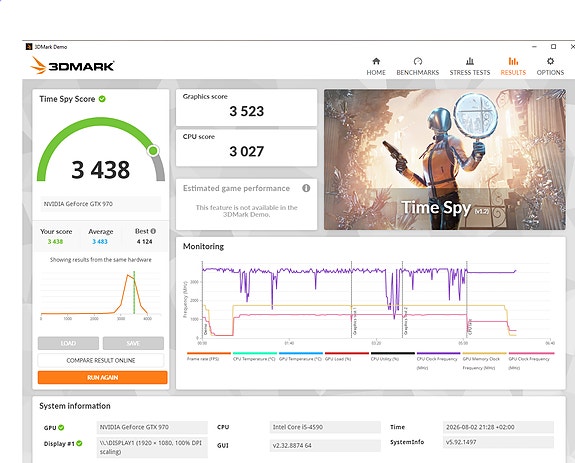Image resolution: width=575 pixels, height=463 pixels.
Task: Click COMPARE RESULT ONLINE button
Action: tap(101, 360)
